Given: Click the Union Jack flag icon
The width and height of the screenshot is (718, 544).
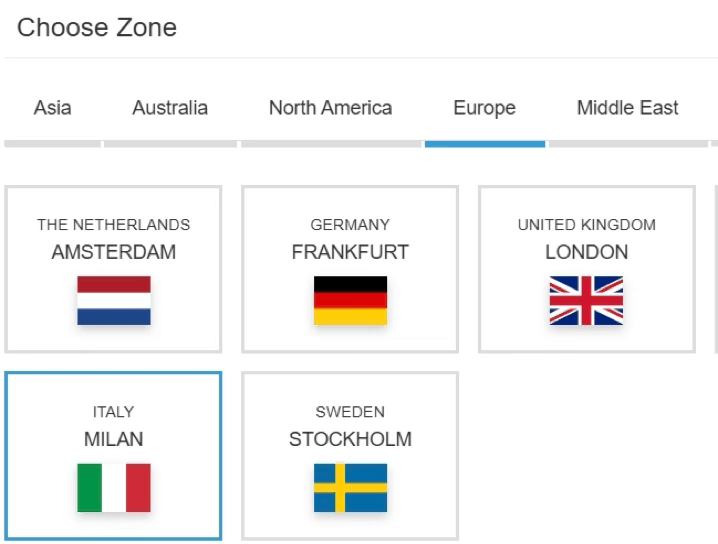Looking at the screenshot, I should click(586, 301).
